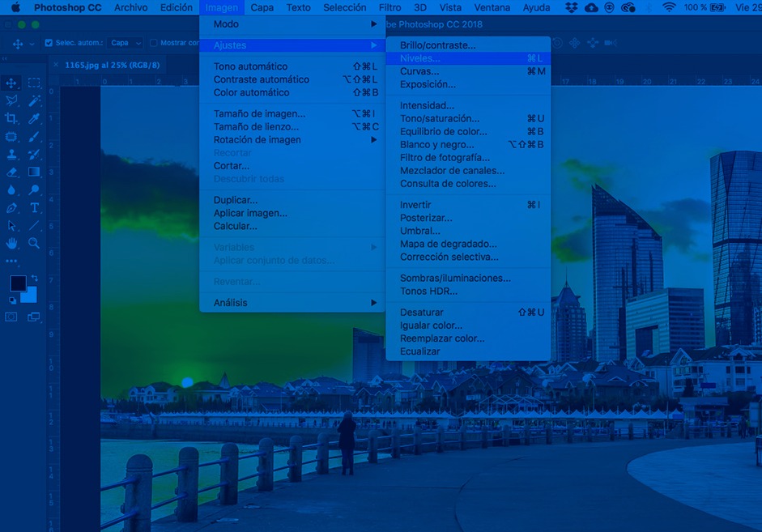Viewport: 762px width, 532px height.
Task: Uncheck the Selec. autom. checkbox
Action: click(49, 43)
